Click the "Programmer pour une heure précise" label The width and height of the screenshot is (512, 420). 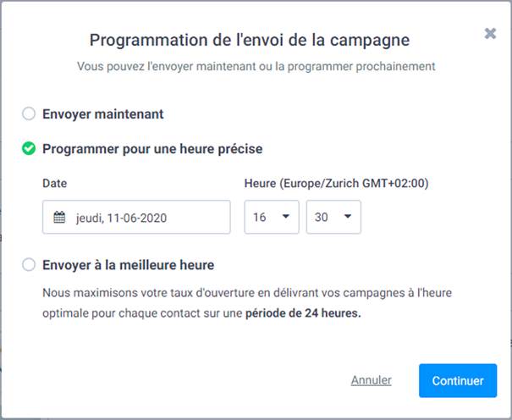[x=152, y=148]
